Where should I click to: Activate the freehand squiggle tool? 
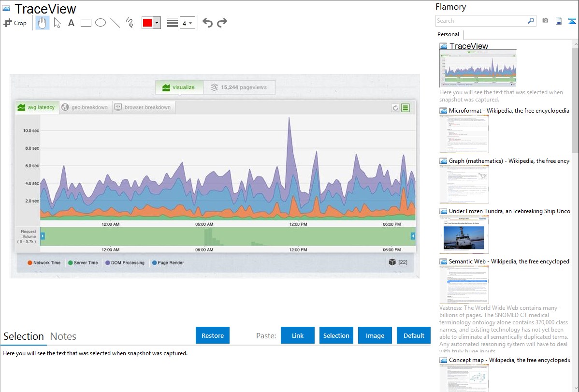coord(130,23)
